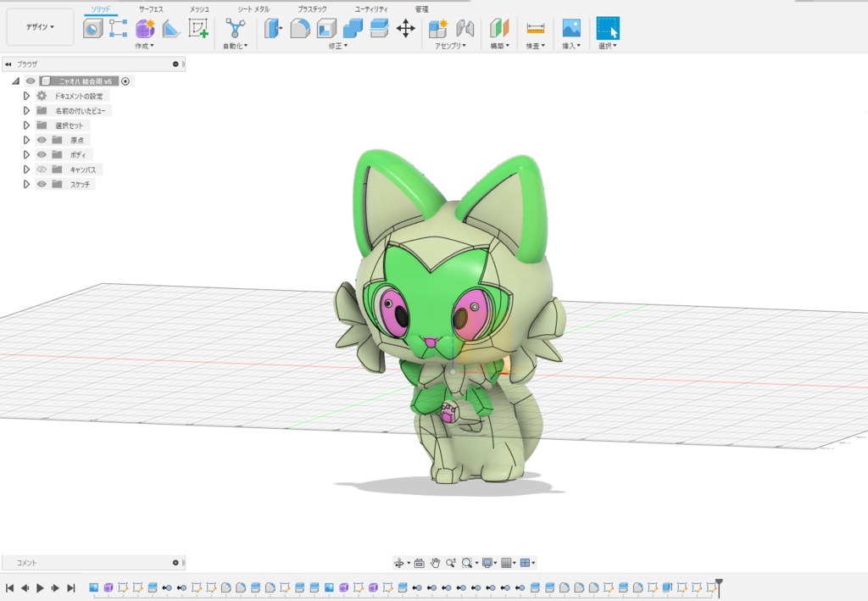Screen dimensions: 868x601
Task: Click the Pan hand icon in navigation bar
Action: click(x=436, y=563)
